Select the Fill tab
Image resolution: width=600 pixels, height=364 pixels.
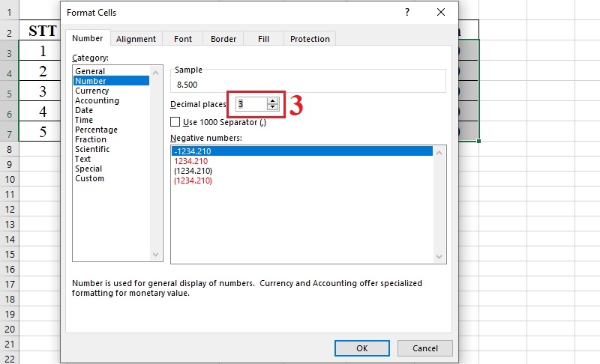(x=264, y=39)
